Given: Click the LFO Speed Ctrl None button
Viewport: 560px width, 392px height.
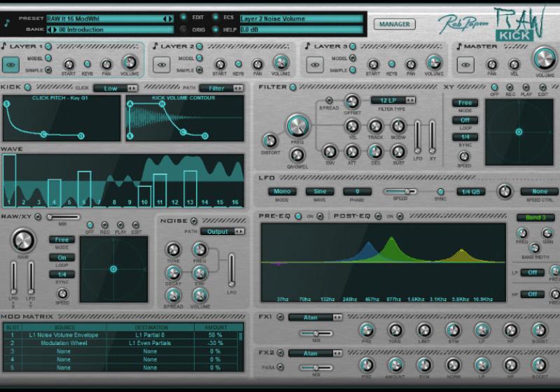Looking at the screenshot, I should coord(540,191).
